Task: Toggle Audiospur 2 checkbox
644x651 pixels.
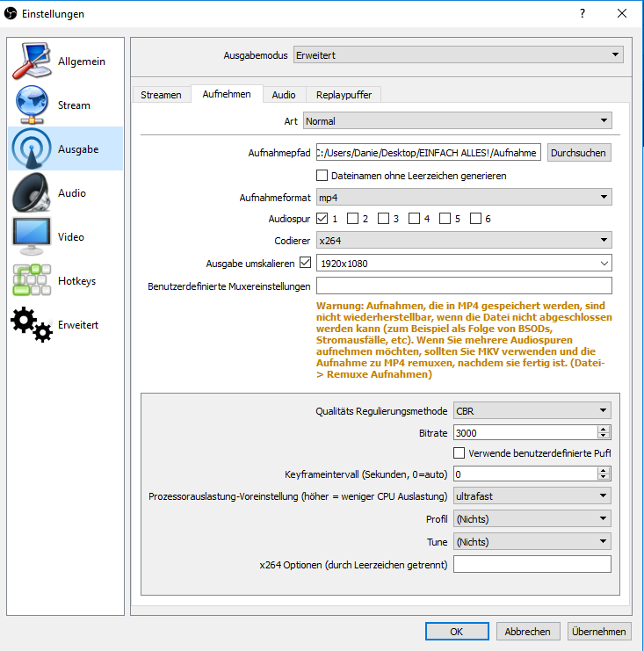Action: (x=352, y=218)
